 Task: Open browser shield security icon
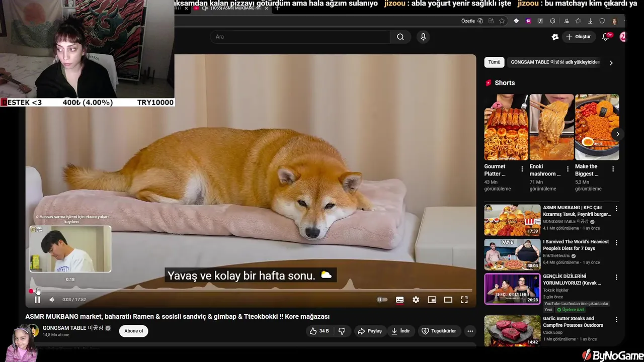[602, 21]
